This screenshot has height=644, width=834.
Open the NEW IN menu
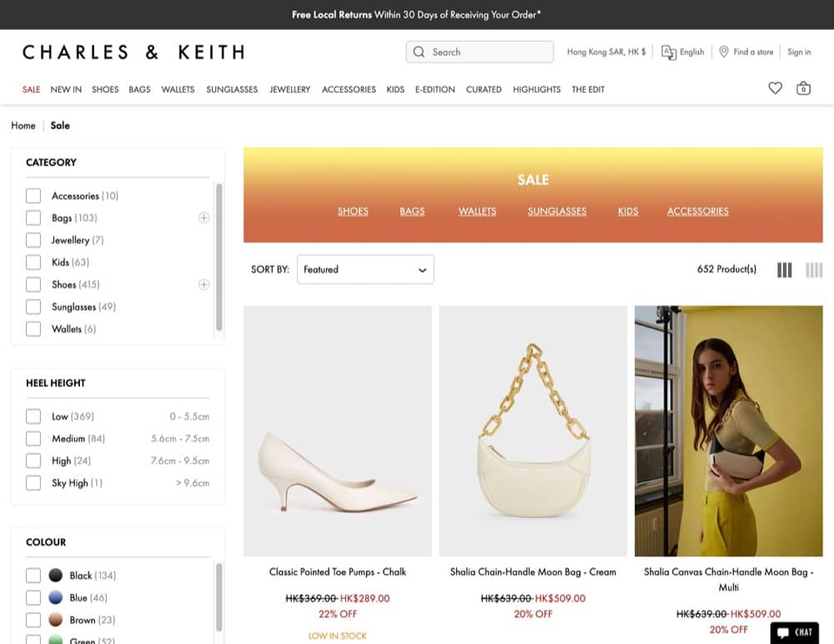coord(66,89)
